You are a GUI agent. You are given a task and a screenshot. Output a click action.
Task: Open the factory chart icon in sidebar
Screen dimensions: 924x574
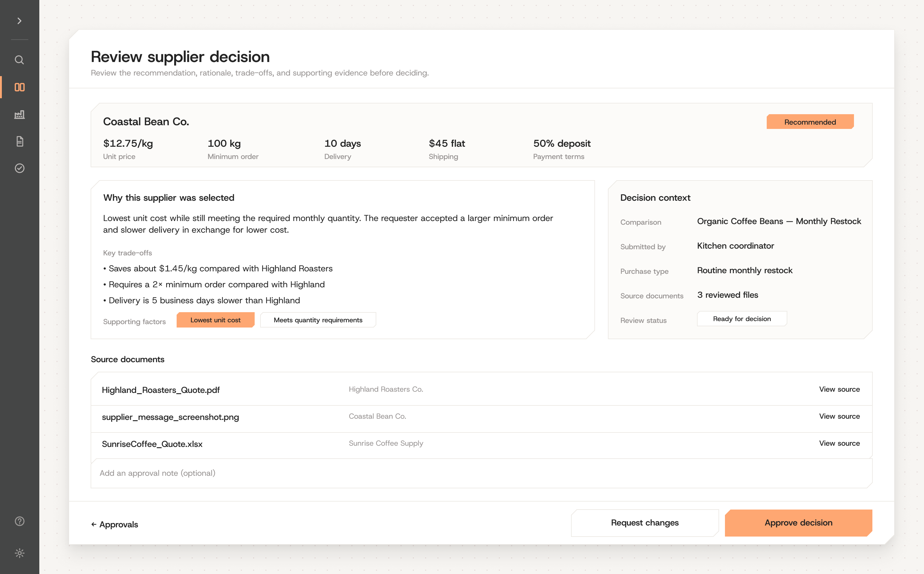pyautogui.click(x=19, y=114)
